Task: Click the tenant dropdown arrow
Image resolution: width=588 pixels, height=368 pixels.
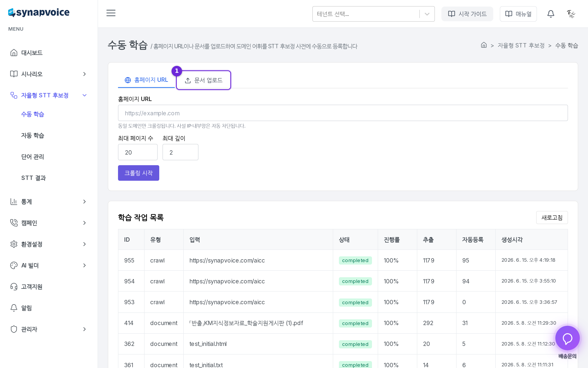Action: point(427,14)
